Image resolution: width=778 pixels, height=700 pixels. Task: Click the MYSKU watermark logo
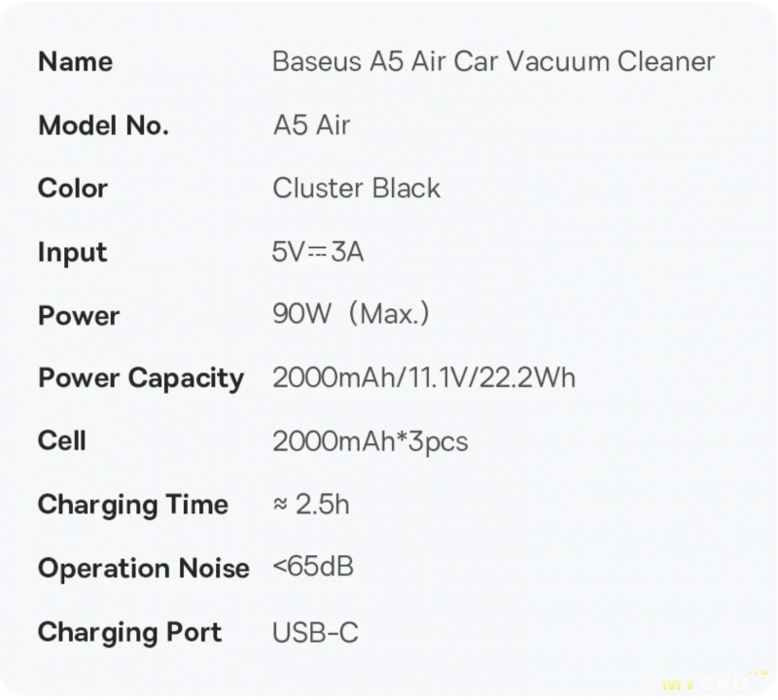pos(715,682)
